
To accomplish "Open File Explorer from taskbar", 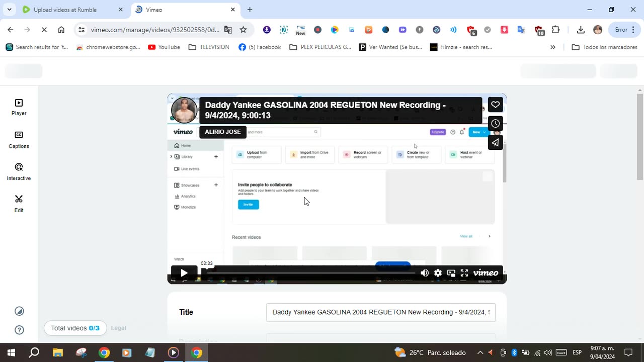I will point(57,352).
